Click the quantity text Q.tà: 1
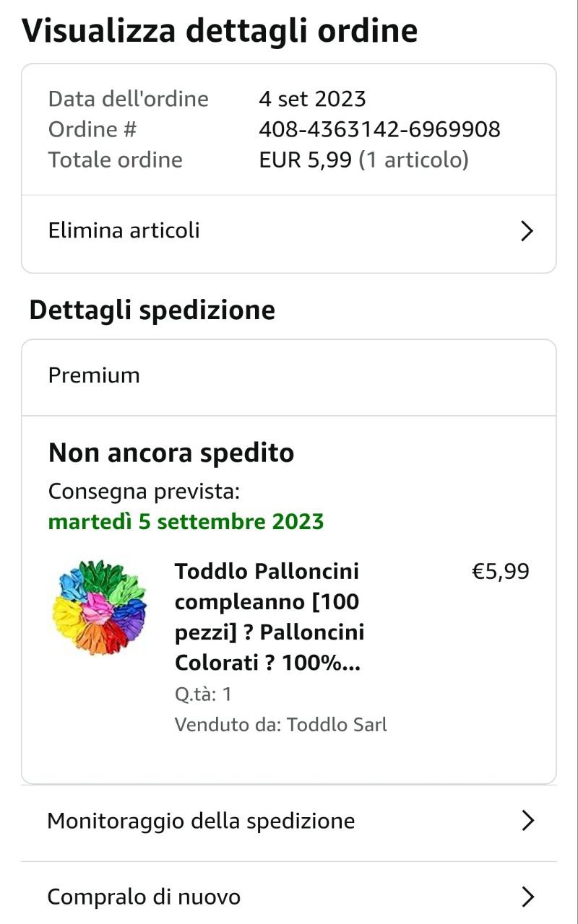The width and height of the screenshot is (578, 924). click(x=203, y=694)
